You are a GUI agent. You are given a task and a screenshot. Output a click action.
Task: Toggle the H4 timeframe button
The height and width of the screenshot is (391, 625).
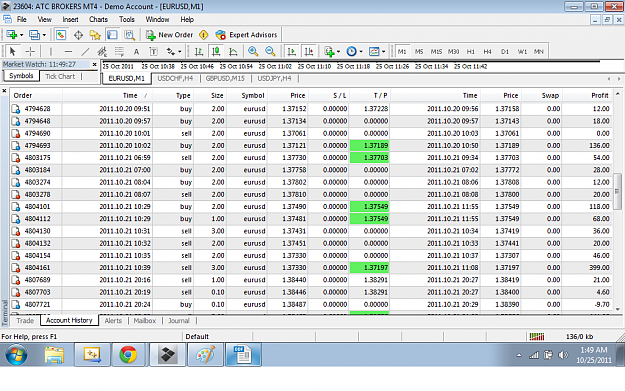[x=487, y=51]
